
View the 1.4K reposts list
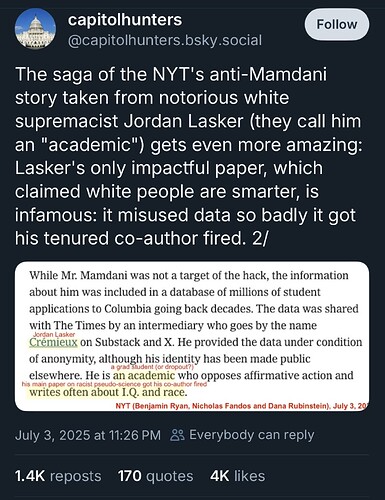pos(58,476)
